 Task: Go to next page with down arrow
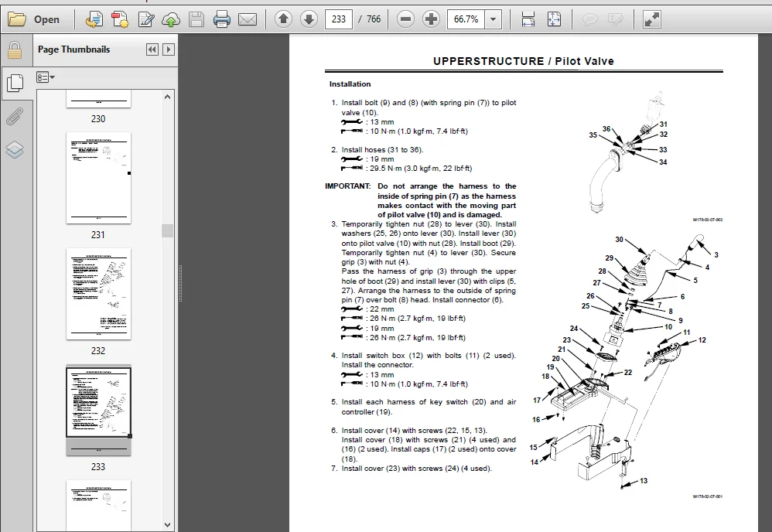(309, 19)
